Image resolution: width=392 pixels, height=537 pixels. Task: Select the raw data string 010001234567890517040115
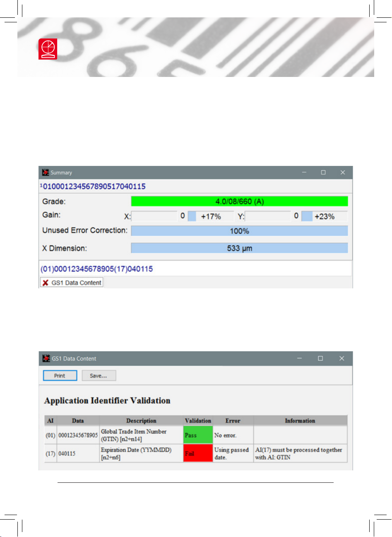(x=94, y=186)
